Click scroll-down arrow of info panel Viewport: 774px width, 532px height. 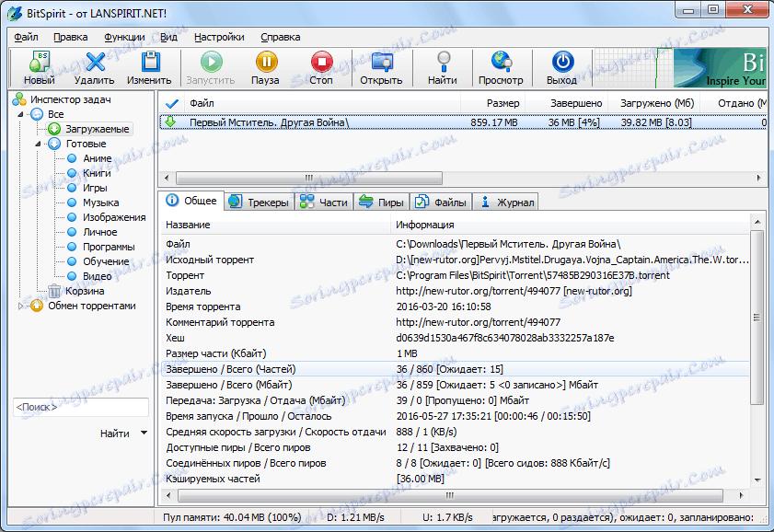[757, 480]
